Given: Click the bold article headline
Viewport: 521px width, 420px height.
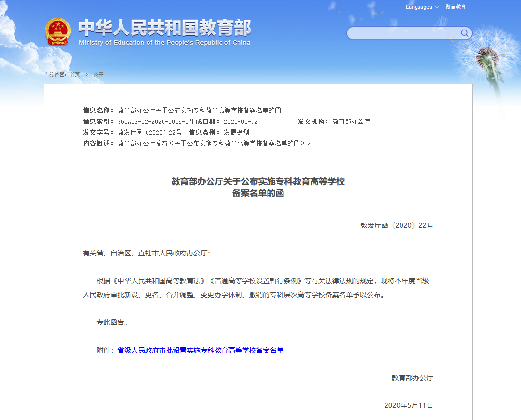Looking at the screenshot, I should click(258, 187).
